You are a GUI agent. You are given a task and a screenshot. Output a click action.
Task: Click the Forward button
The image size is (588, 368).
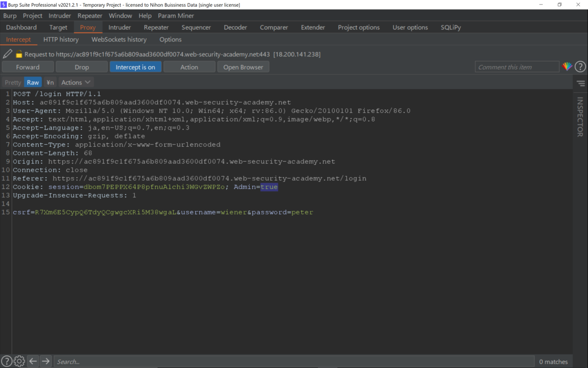28,67
